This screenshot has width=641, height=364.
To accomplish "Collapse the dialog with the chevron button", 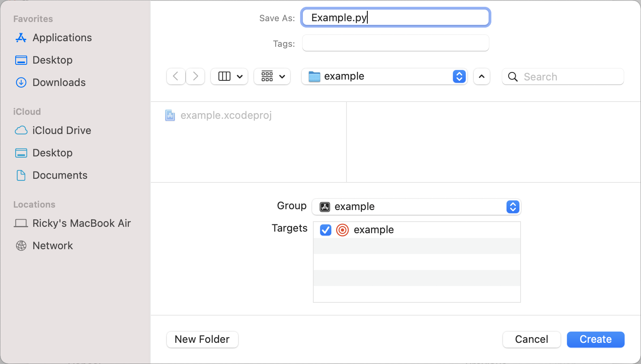I will pyautogui.click(x=482, y=76).
